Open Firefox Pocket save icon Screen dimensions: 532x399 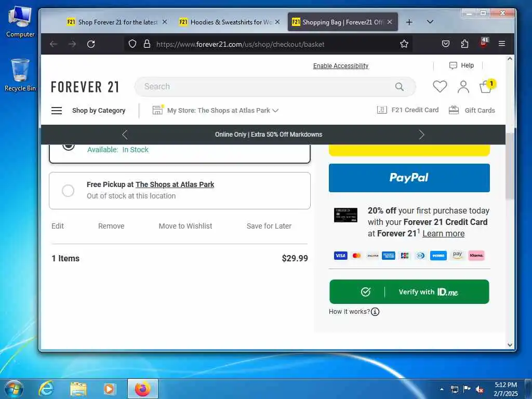(445, 44)
